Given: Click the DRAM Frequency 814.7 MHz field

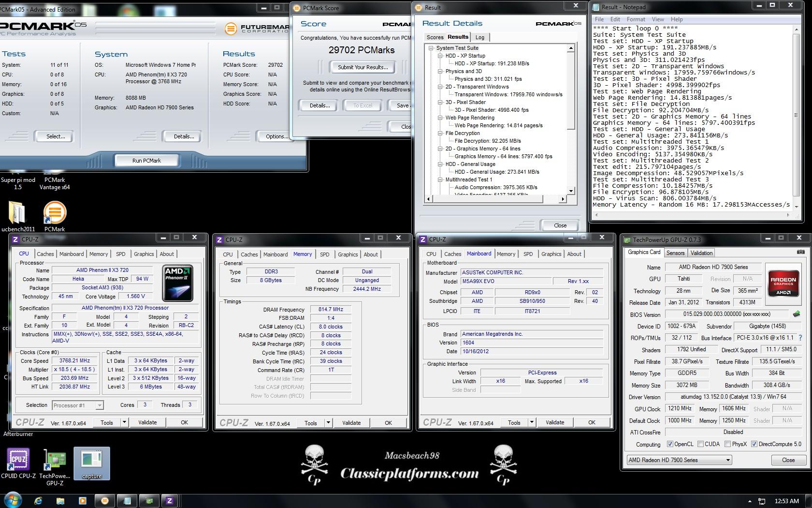Looking at the screenshot, I should click(331, 310).
